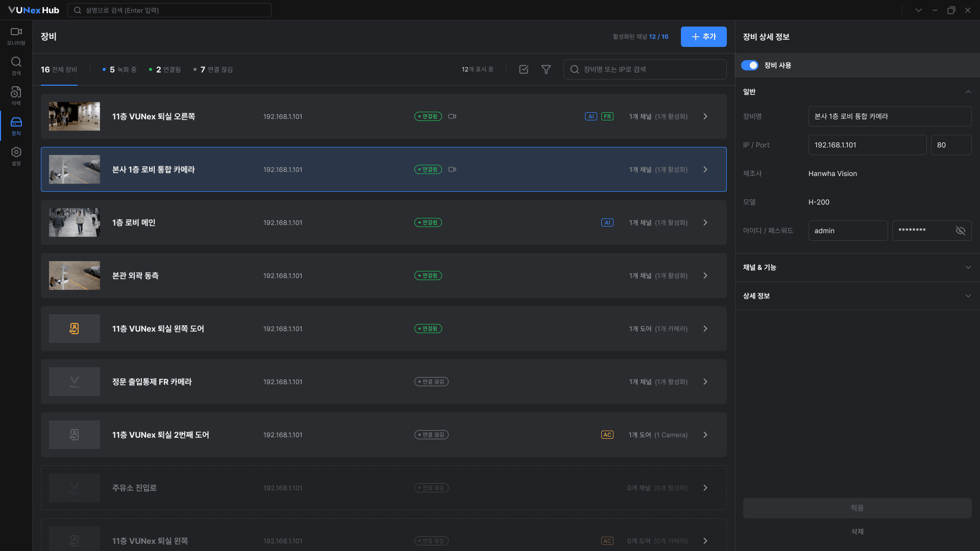Click the door access icon for 11층 VUNex 퇴실 왼쪽 도어
Image resolution: width=980 pixels, height=551 pixels.
pyautogui.click(x=75, y=329)
